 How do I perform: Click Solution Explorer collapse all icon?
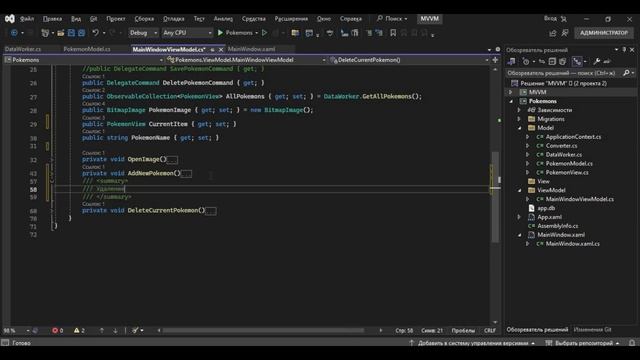(x=552, y=62)
